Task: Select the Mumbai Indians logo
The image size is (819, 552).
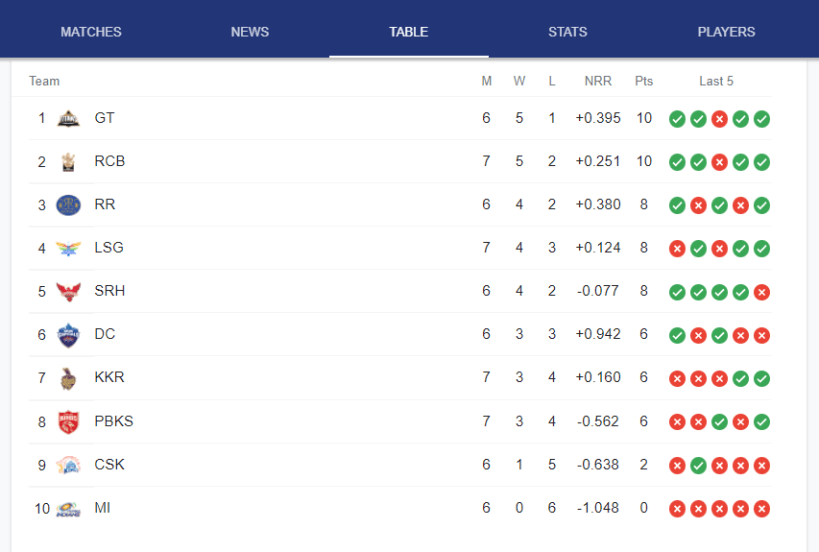Action: click(x=68, y=509)
